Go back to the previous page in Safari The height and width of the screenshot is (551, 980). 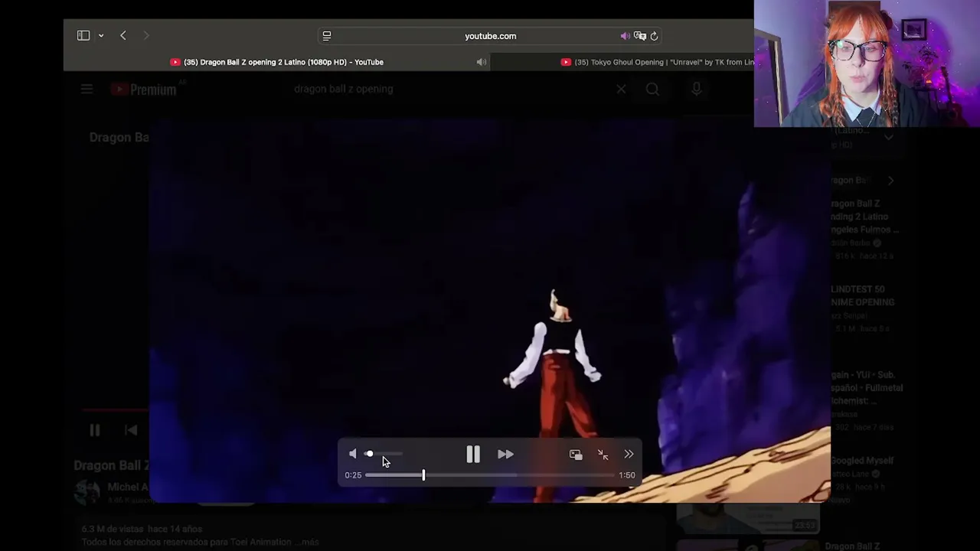point(122,35)
